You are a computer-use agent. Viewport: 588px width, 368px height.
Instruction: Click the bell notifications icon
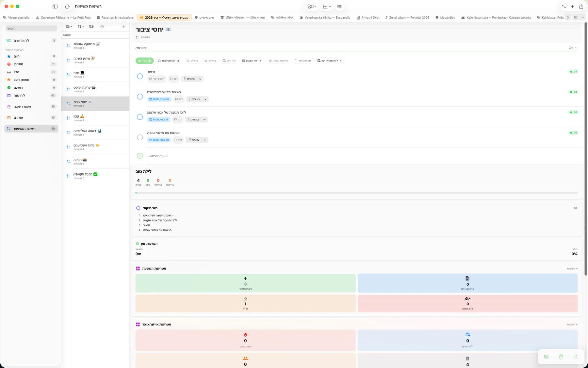568,17
